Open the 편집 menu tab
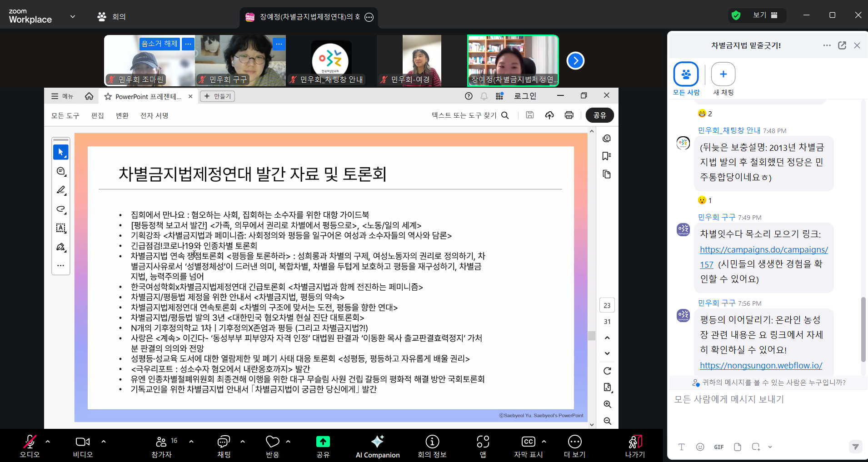This screenshot has height=462, width=868. click(x=97, y=115)
